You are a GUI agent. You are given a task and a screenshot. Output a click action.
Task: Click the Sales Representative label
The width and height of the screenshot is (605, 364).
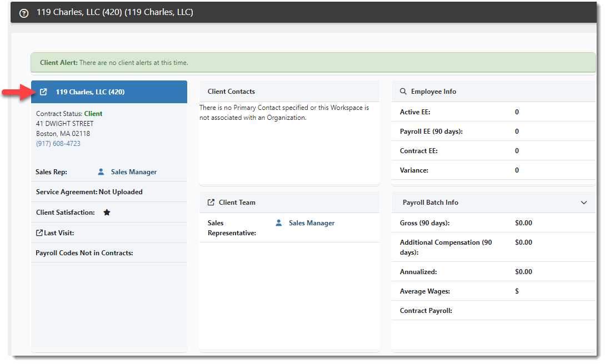coord(232,228)
